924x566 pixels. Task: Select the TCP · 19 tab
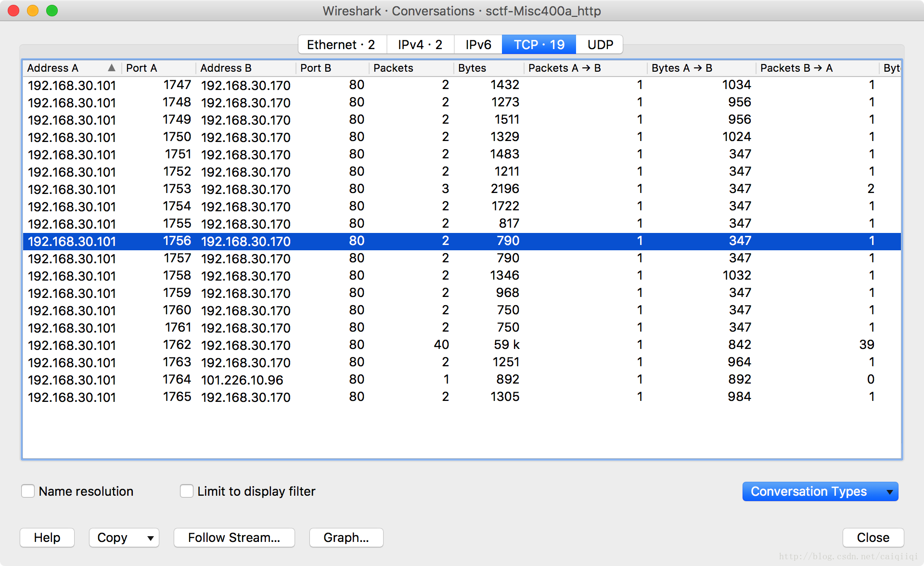click(x=539, y=45)
